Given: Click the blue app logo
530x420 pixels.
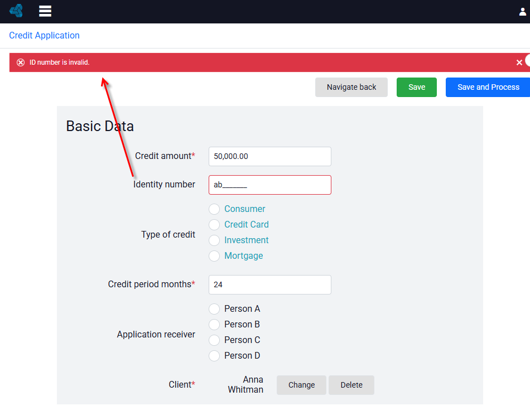Looking at the screenshot, I should 16,11.
